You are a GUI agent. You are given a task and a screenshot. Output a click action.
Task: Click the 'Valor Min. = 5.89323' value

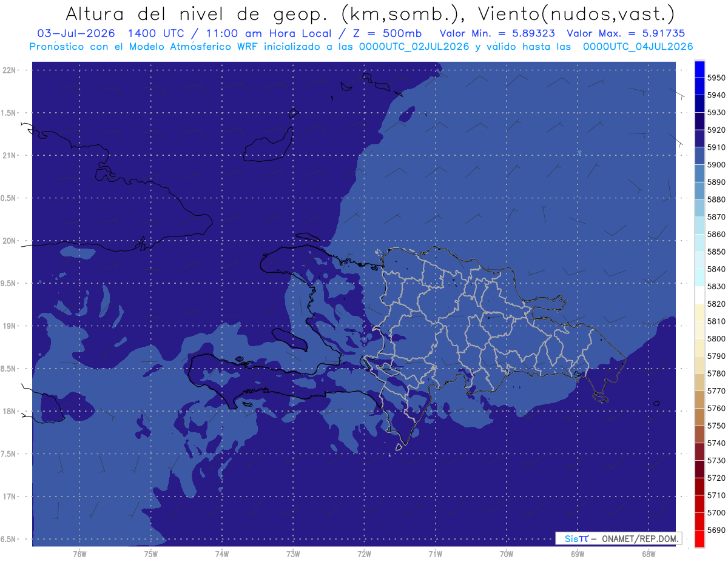(497, 33)
